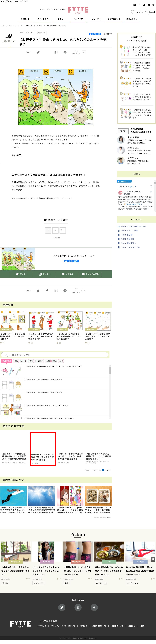
Task: Click the スキンケア tag in Pickup
Action: (38, 583)
